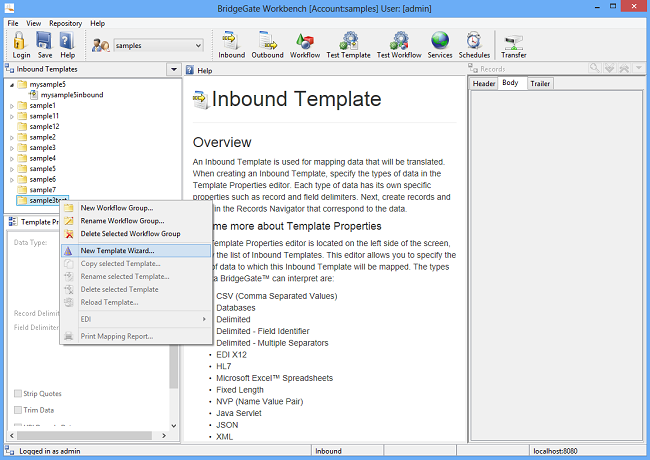Open the Inbound Templates panel dropdown arrow

coord(174,69)
